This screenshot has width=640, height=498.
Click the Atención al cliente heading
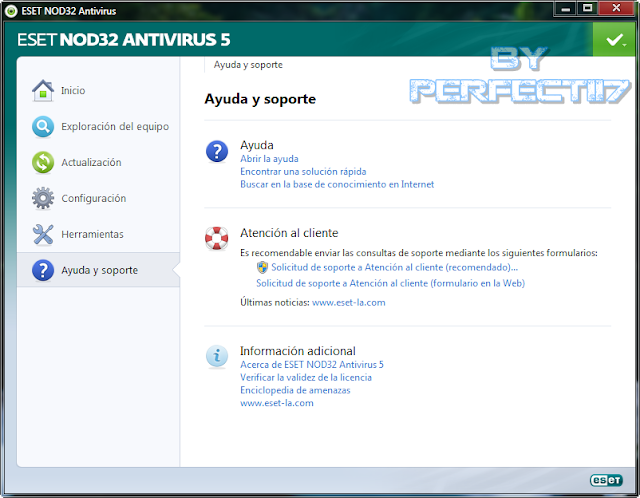pos(289,233)
